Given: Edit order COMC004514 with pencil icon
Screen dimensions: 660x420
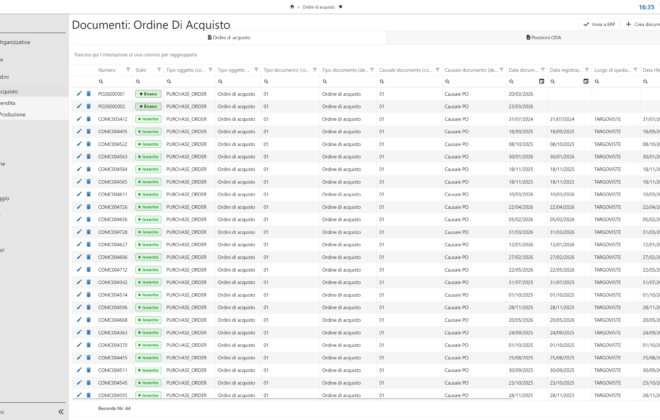Looking at the screenshot, I should click(x=79, y=295).
